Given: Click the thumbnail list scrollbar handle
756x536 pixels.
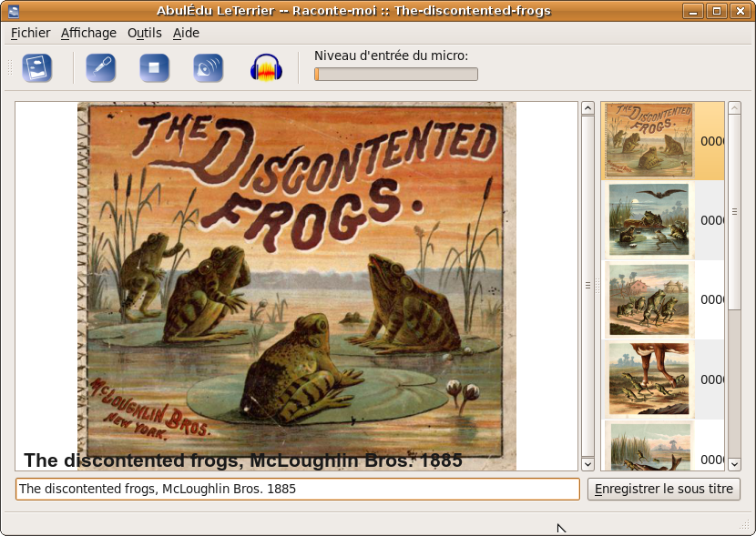Looking at the screenshot, I should click(734, 212).
